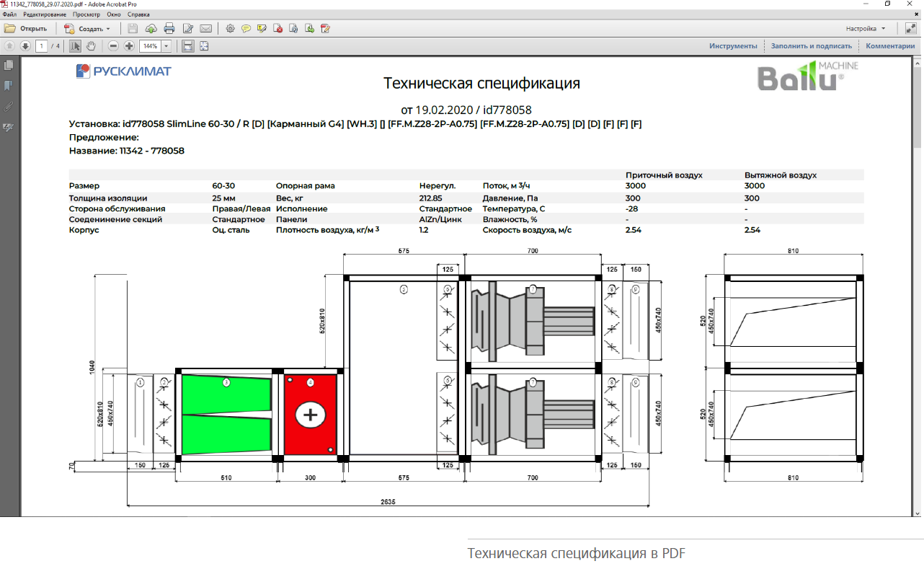
Task: Click the document title 'Техническая спецификация'
Action: (x=481, y=83)
